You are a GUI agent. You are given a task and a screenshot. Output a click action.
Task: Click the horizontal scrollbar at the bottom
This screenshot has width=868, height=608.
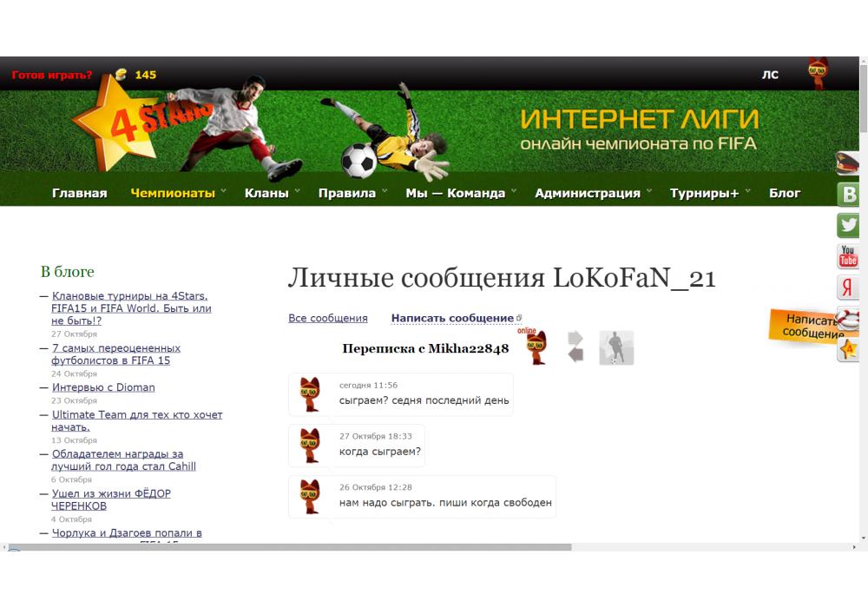click(x=290, y=547)
